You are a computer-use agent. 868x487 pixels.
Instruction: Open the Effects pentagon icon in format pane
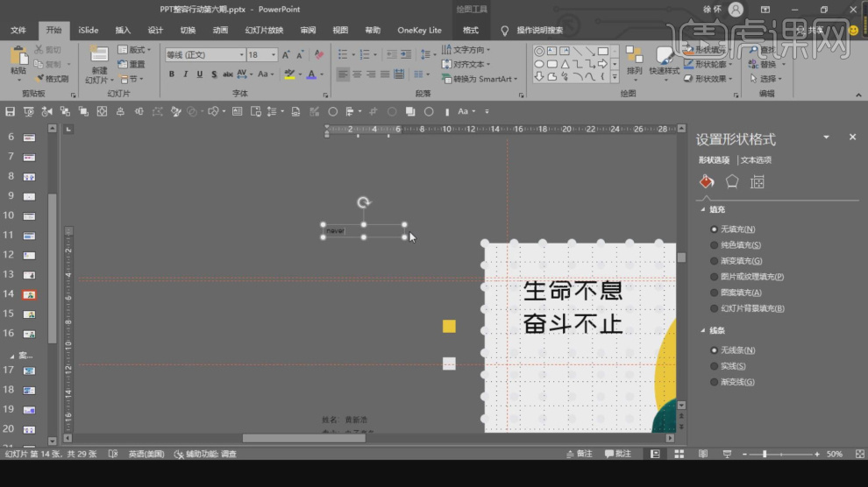pyautogui.click(x=731, y=181)
